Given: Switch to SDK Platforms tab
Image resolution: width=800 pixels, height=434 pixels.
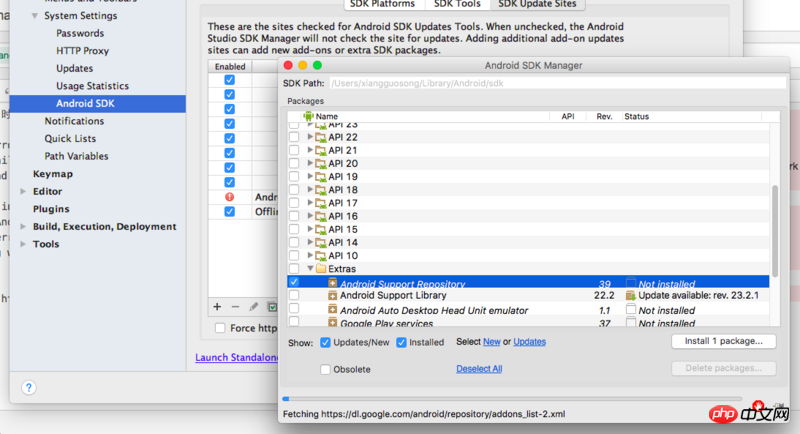Looking at the screenshot, I should coord(382,4).
